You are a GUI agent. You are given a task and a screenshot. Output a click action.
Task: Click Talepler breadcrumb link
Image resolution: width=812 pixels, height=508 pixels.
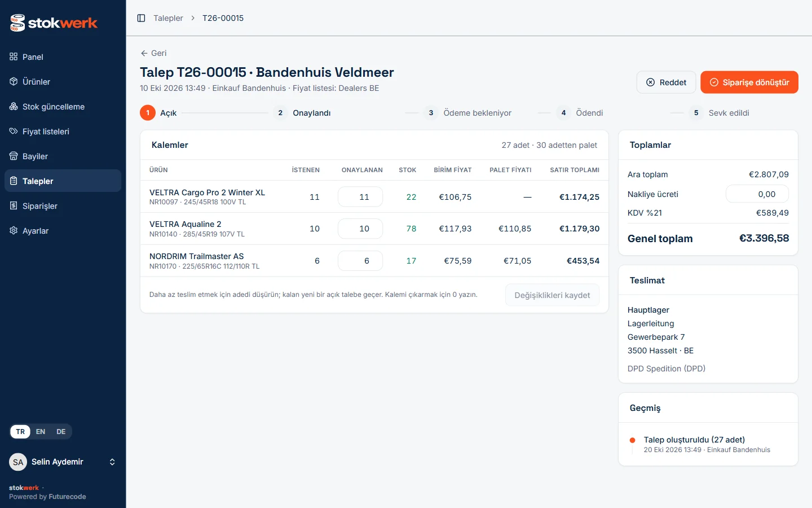[x=168, y=18]
